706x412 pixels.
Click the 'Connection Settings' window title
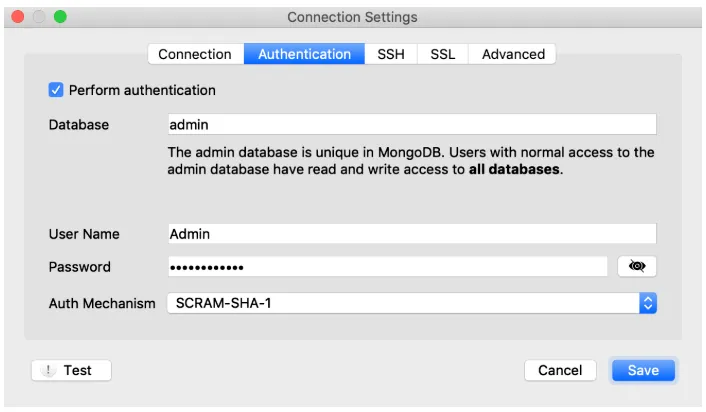point(352,17)
